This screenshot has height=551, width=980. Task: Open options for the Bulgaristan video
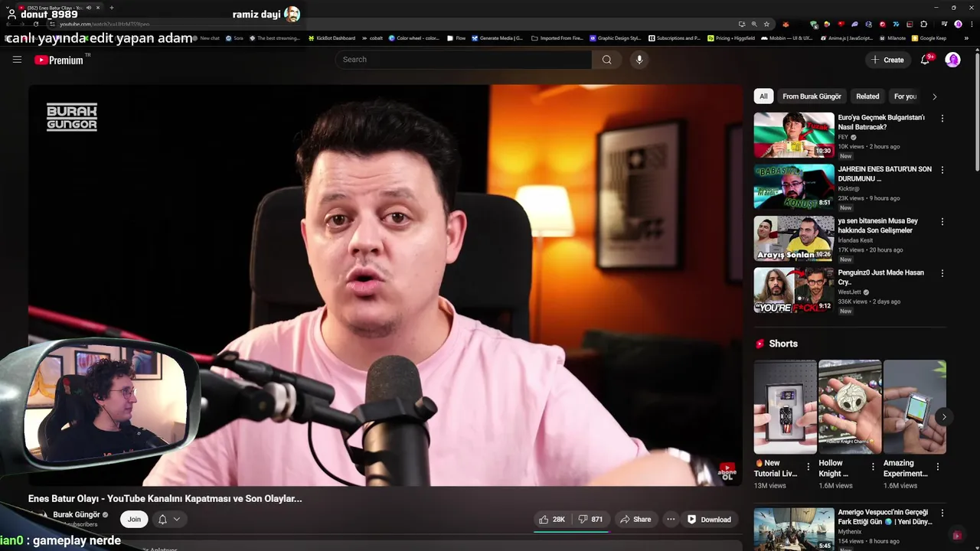coord(942,119)
